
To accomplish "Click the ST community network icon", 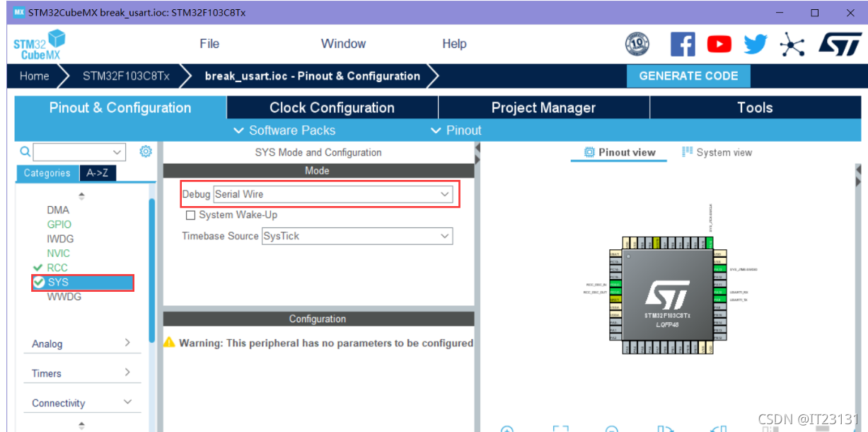I will tap(792, 45).
